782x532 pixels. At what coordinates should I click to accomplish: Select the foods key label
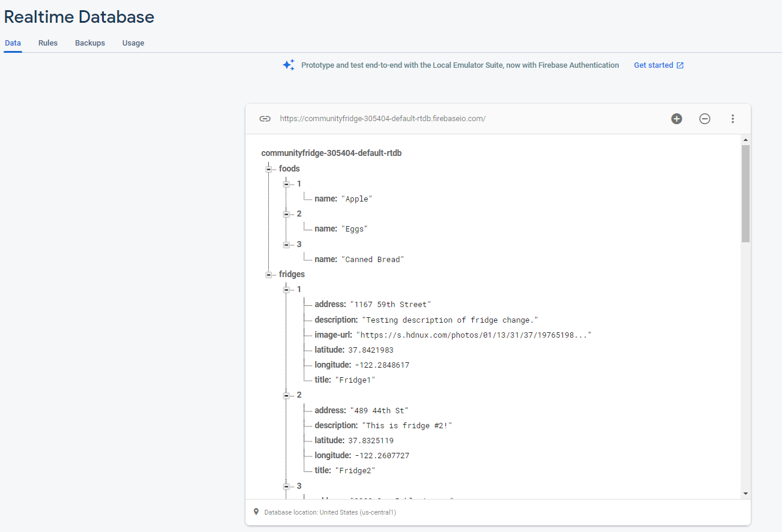(289, 169)
